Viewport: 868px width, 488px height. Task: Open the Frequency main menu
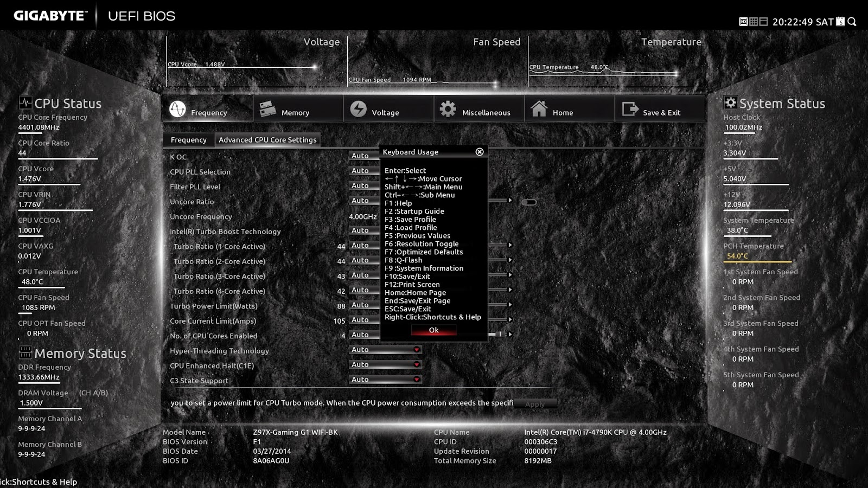(x=208, y=109)
